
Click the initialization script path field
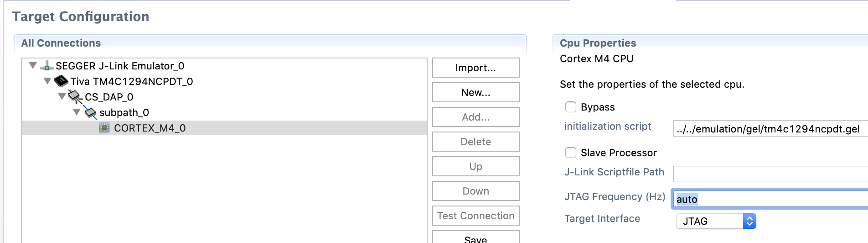click(x=770, y=129)
